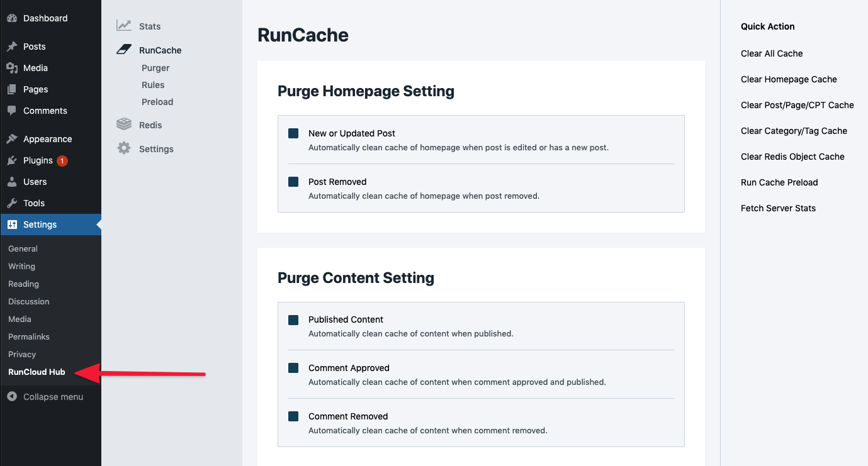This screenshot has width=868, height=466.
Task: Click the Posts pin icon
Action: tap(12, 47)
